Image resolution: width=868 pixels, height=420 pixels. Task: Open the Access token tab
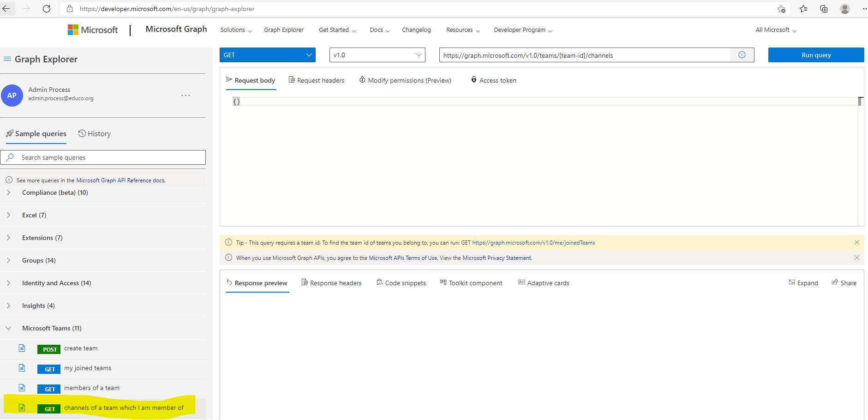pos(493,80)
